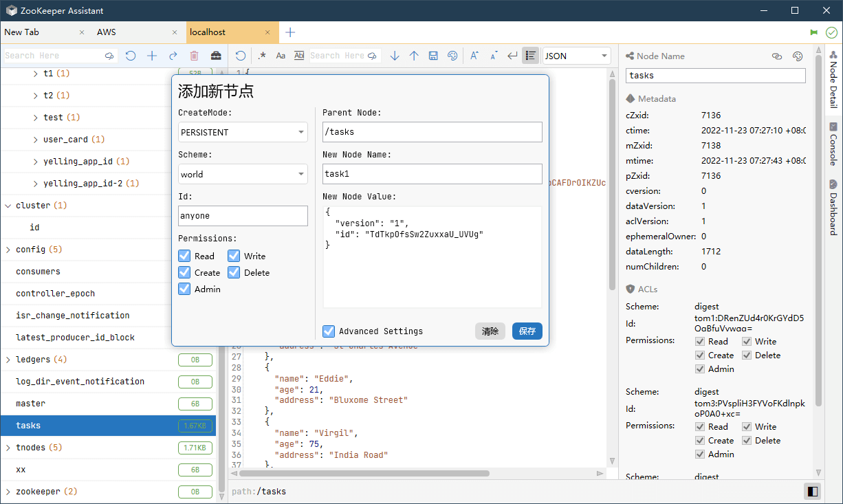Viewport: 843px width, 504px height.
Task: Increase editor font size
Action: click(474, 56)
